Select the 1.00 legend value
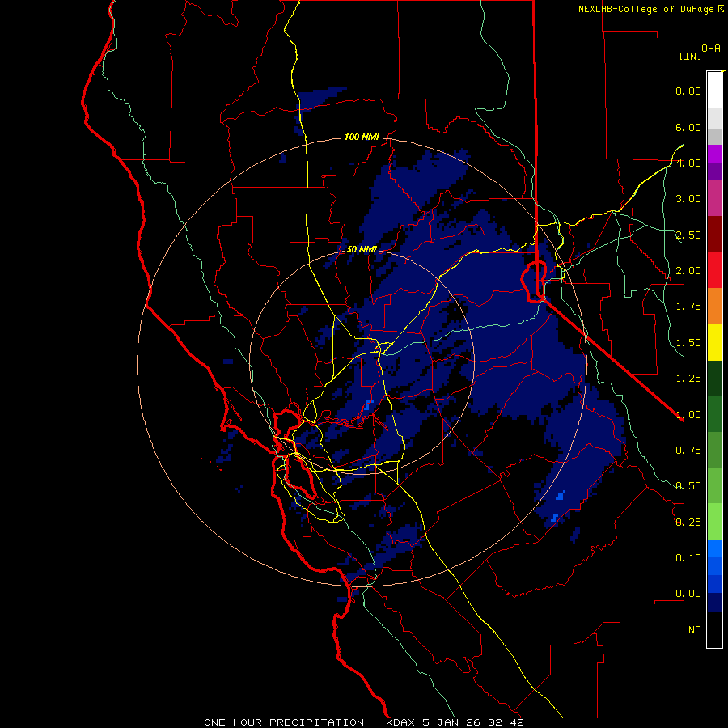 point(688,415)
